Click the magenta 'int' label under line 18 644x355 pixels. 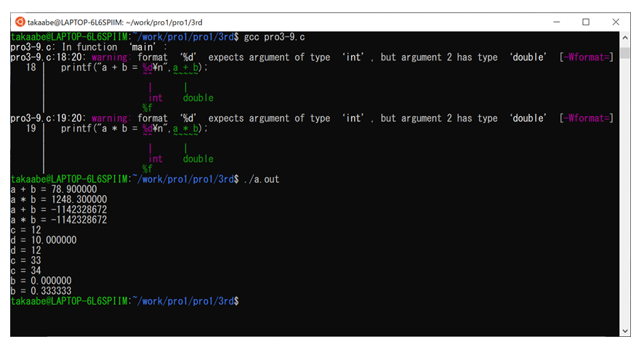coord(156,98)
